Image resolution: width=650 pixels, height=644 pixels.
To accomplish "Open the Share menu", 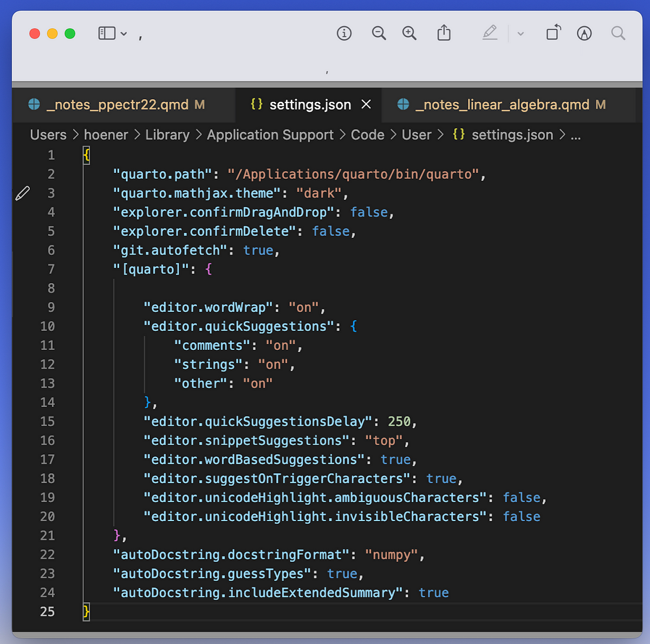I will click(444, 33).
